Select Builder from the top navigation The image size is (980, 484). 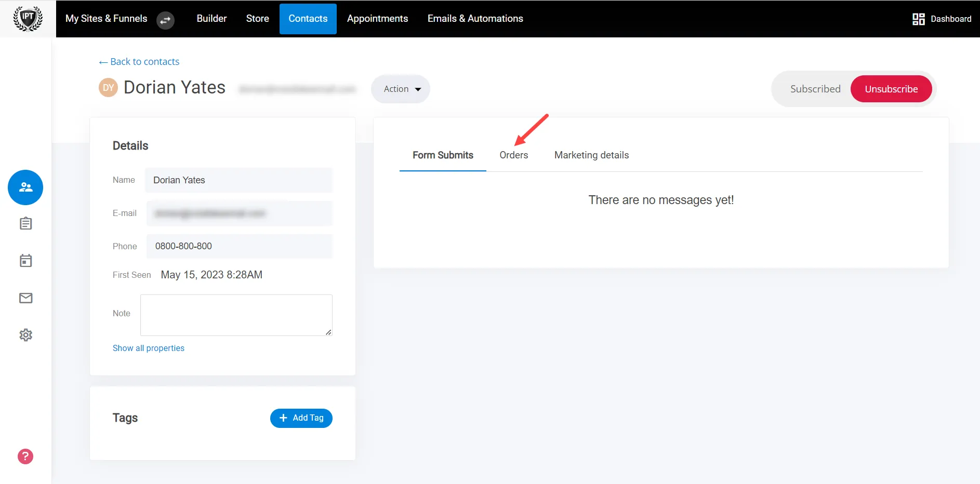211,18
